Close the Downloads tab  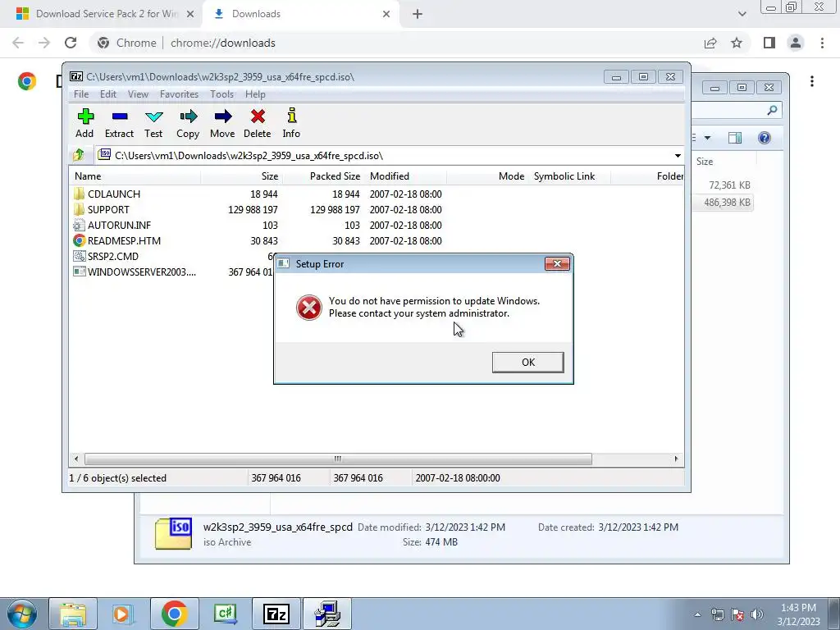coord(386,14)
